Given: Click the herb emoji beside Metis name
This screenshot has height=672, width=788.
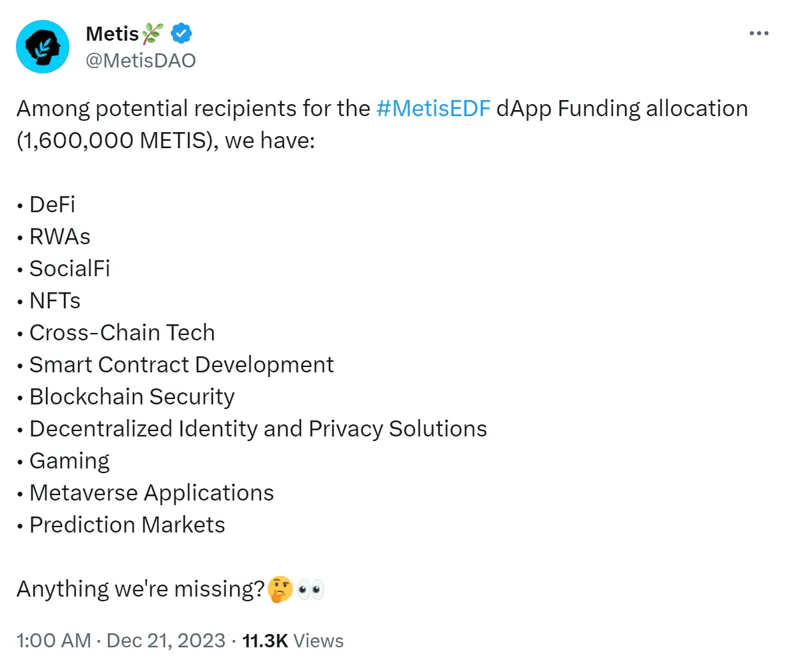Looking at the screenshot, I should [x=153, y=33].
